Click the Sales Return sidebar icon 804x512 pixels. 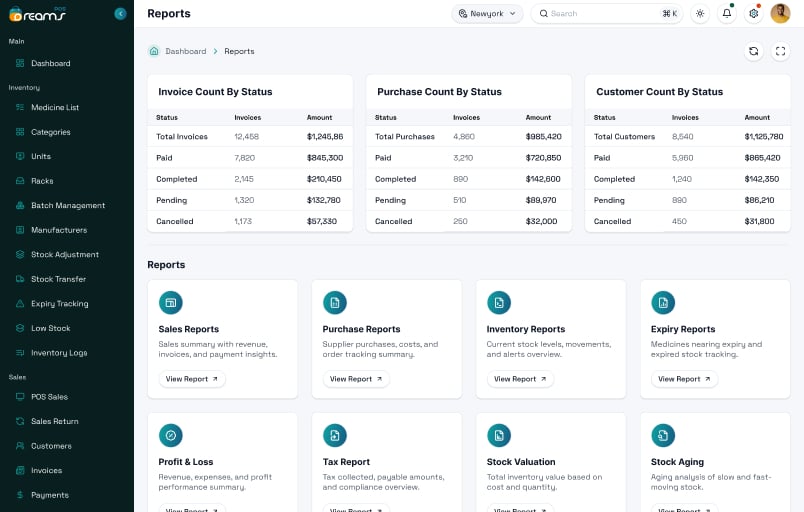coord(20,421)
